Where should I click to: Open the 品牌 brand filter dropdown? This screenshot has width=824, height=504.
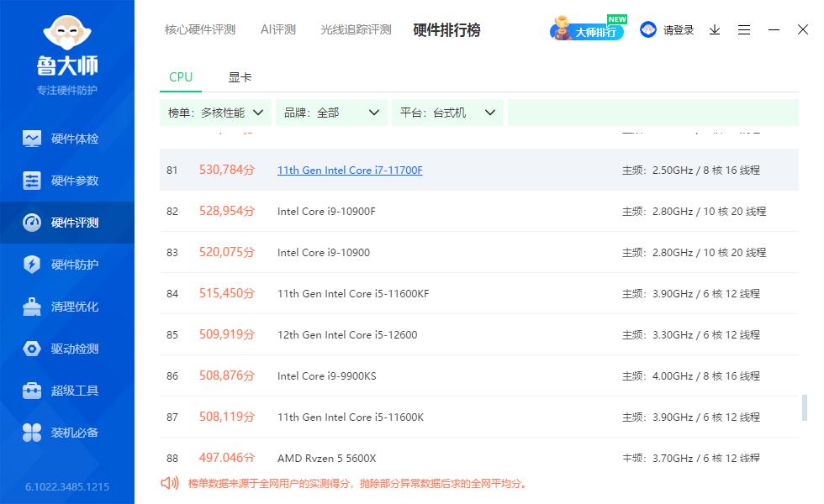(331, 111)
